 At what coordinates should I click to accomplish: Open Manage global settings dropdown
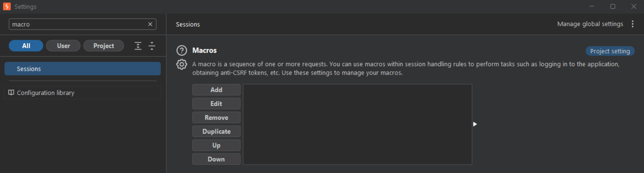590,24
